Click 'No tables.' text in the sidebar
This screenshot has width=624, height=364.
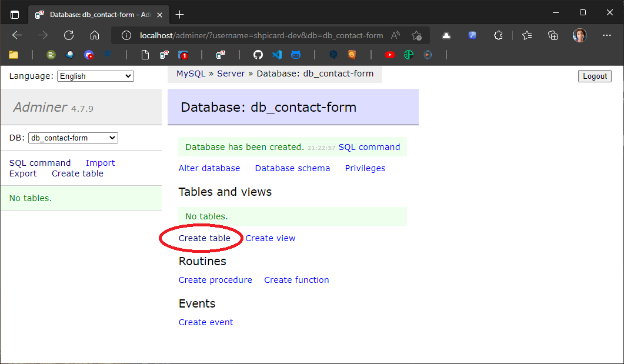pyautogui.click(x=31, y=198)
